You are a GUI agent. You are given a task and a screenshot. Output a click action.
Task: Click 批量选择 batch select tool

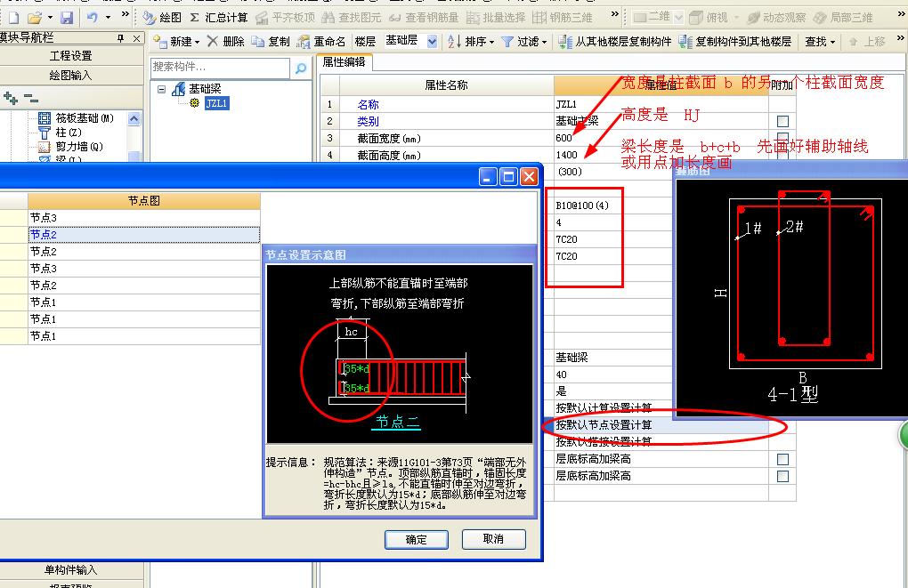496,18
